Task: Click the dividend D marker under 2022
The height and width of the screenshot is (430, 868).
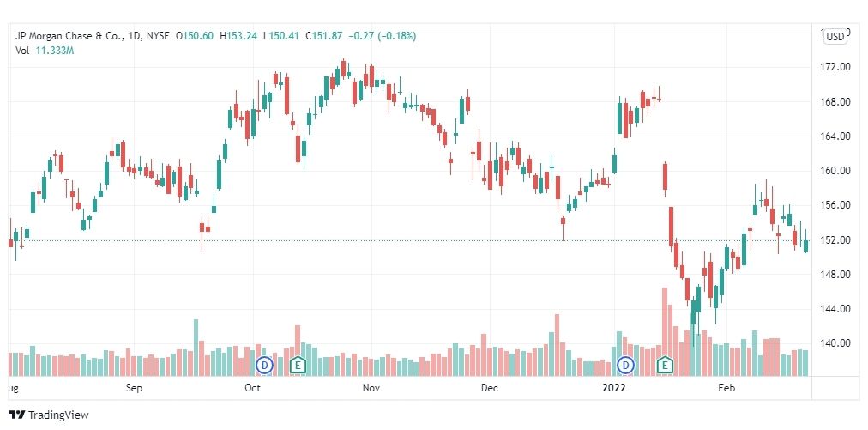Action: [626, 365]
